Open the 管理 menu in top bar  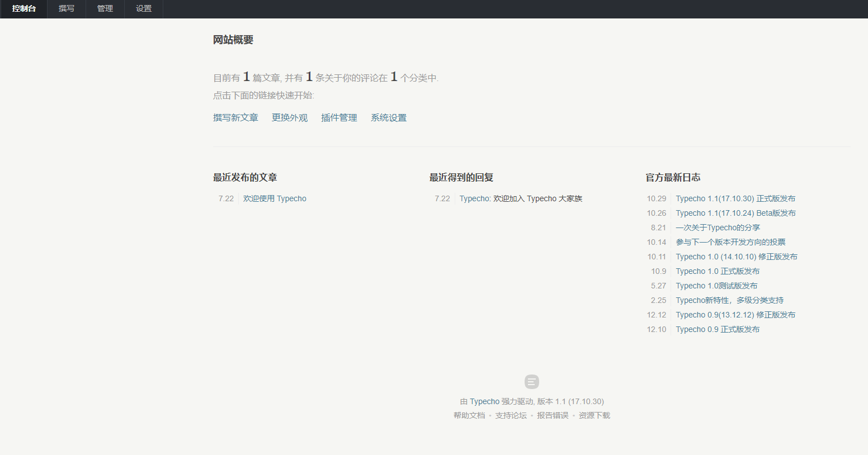tap(105, 9)
